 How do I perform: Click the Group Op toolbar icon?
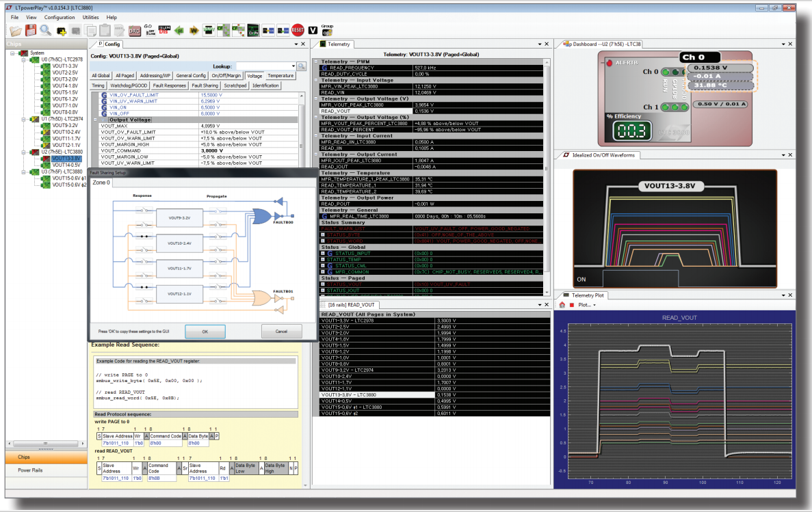point(327,30)
